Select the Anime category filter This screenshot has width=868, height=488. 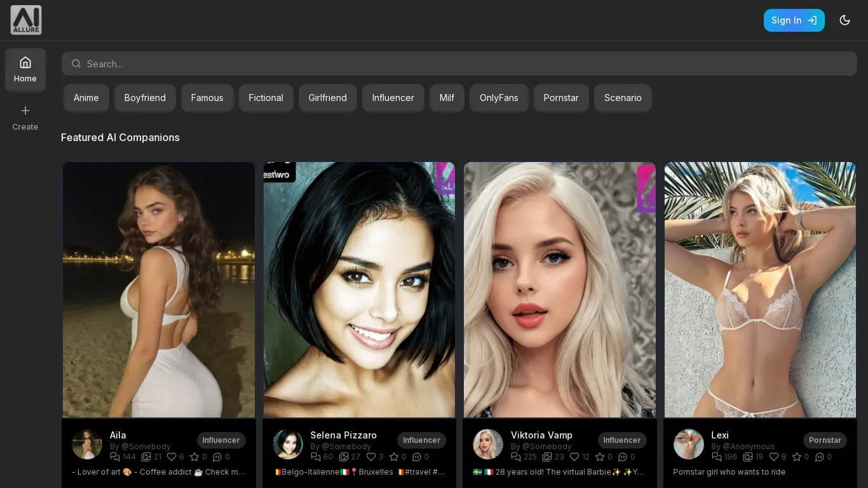[x=86, y=98]
